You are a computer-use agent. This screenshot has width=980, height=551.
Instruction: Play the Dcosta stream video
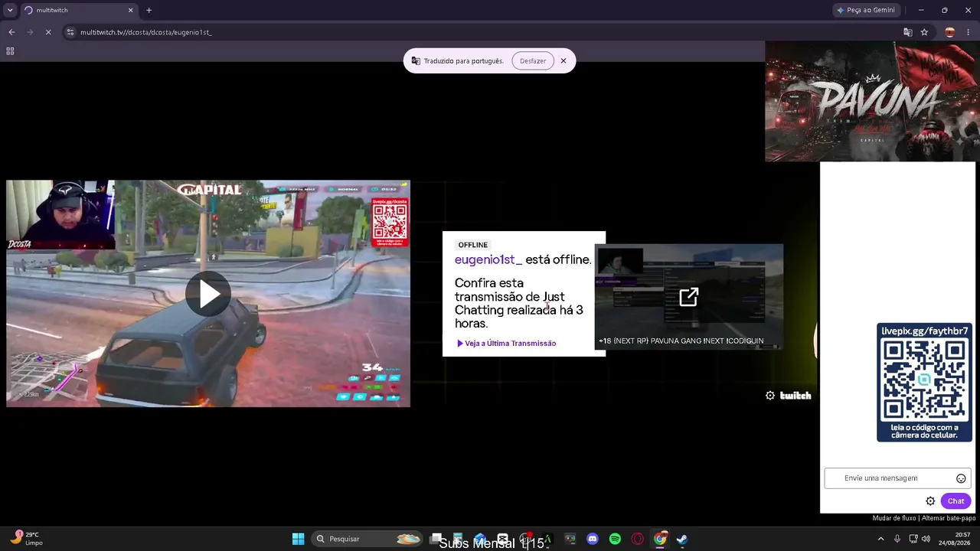(x=208, y=294)
